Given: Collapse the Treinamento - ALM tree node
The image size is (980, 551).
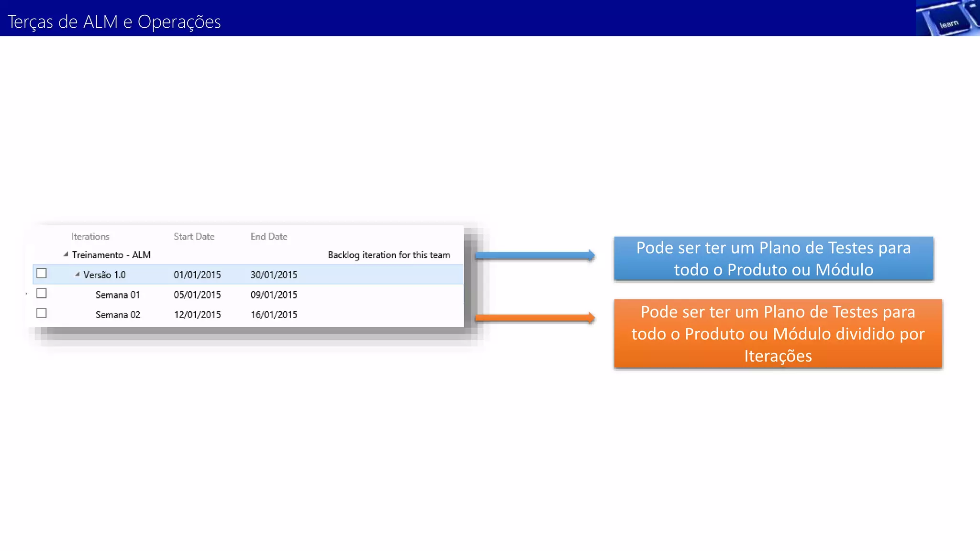Looking at the screenshot, I should tap(66, 254).
